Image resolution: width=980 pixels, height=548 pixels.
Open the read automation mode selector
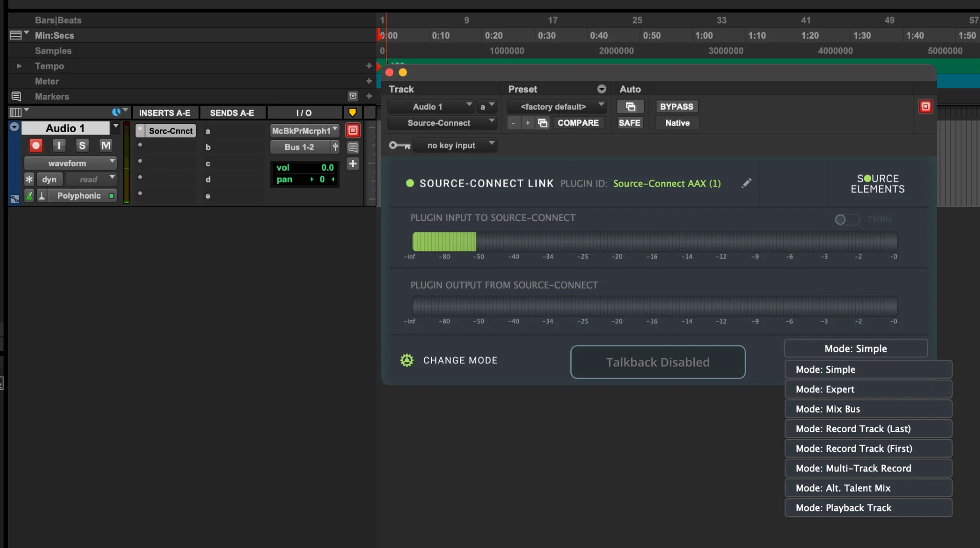tap(91, 179)
